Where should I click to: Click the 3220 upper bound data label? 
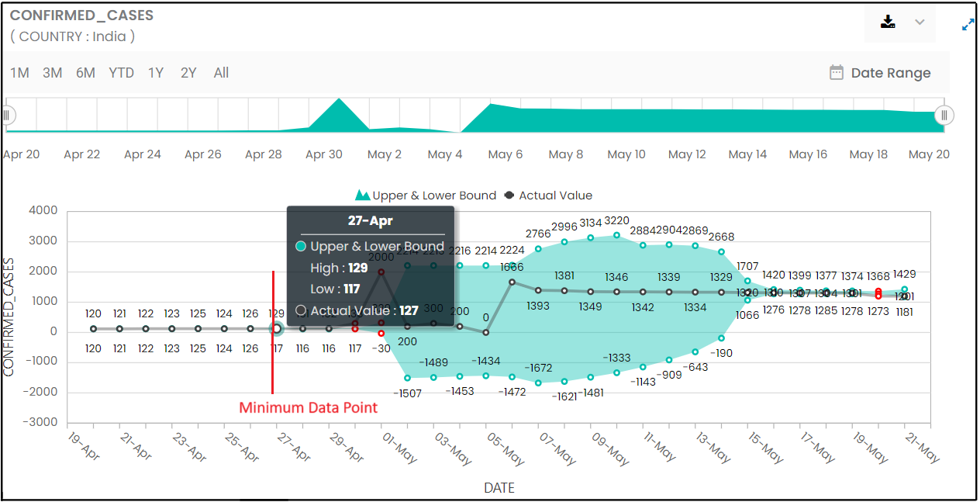coord(617,221)
